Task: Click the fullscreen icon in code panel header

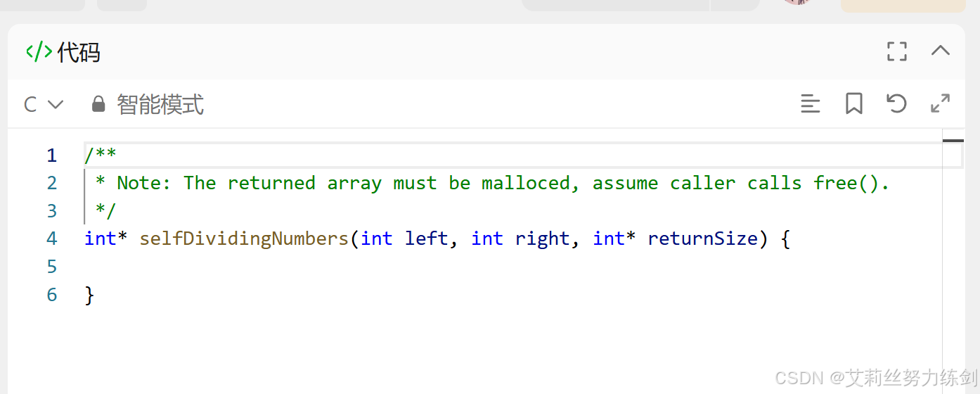Action: tap(896, 51)
